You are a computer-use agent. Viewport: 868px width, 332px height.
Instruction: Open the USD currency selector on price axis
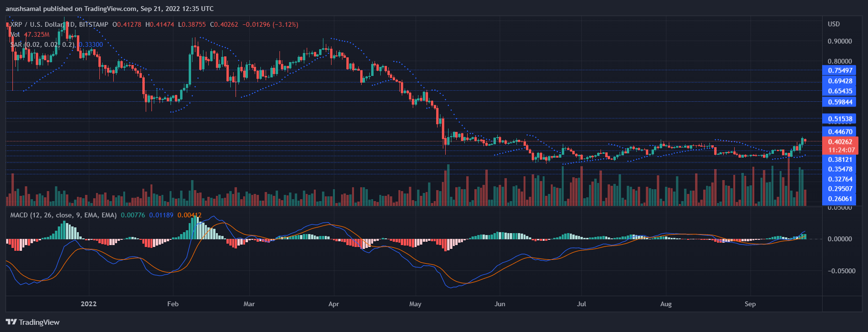(x=834, y=24)
